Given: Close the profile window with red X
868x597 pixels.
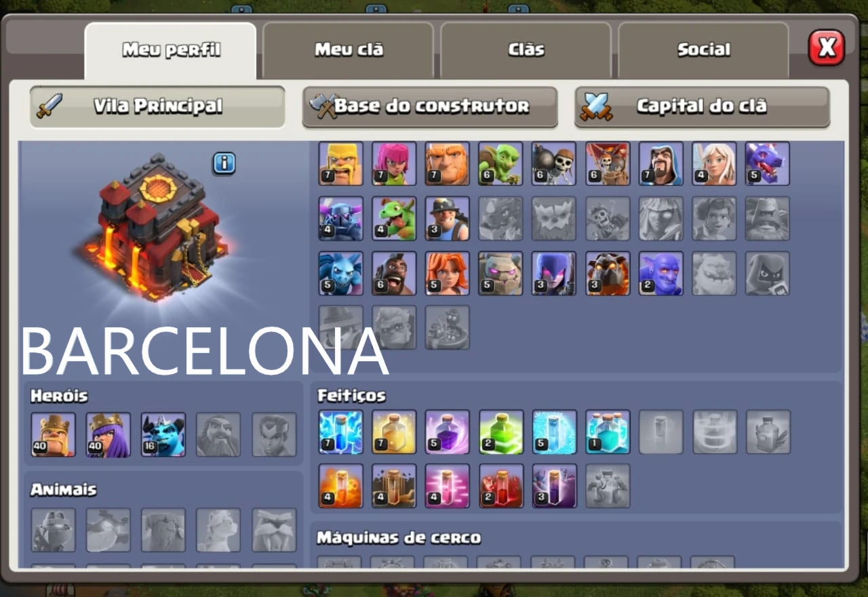Looking at the screenshot, I should 827,47.
